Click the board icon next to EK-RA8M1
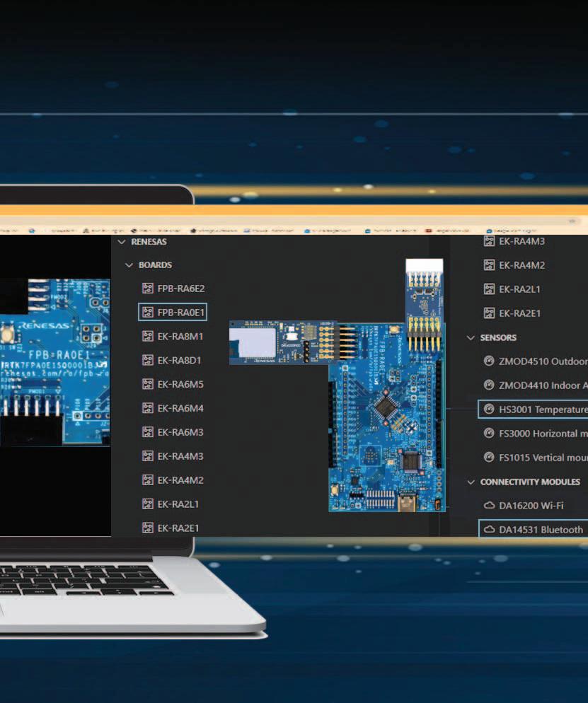The width and height of the screenshot is (588, 703). (148, 336)
